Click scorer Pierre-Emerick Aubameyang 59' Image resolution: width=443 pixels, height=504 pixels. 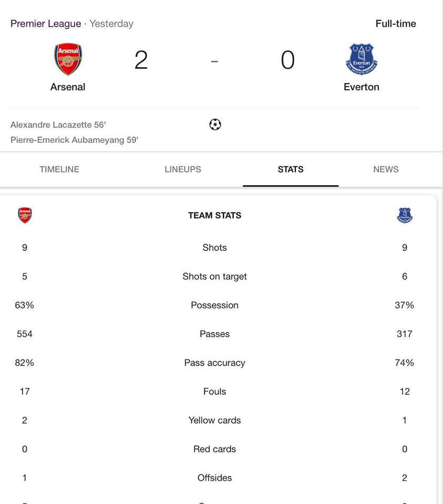[x=74, y=140]
